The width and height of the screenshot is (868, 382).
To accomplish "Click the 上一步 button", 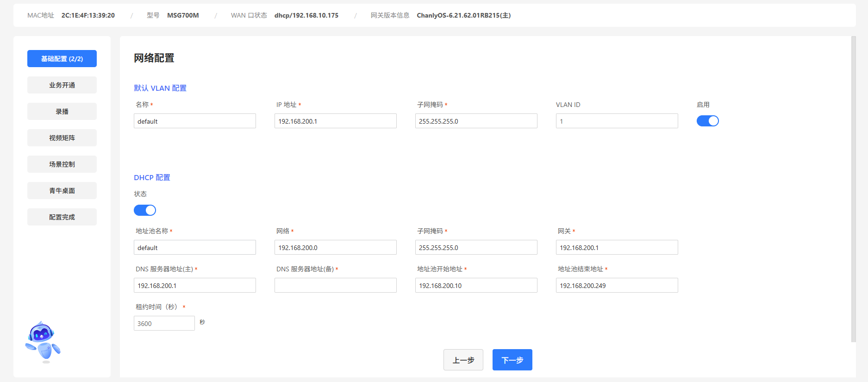I will coord(463,360).
